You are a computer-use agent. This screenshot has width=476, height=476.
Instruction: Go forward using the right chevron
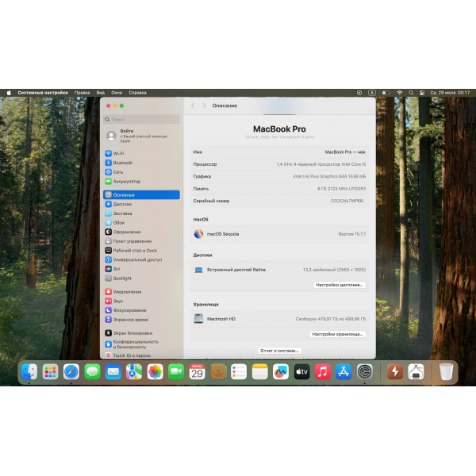[x=205, y=106]
